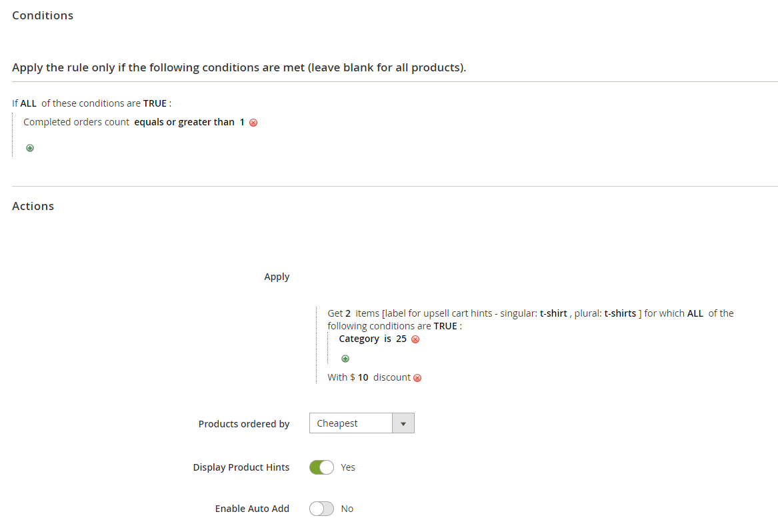778x532 pixels.
Task: Remove the $10 discount action
Action: click(x=417, y=378)
